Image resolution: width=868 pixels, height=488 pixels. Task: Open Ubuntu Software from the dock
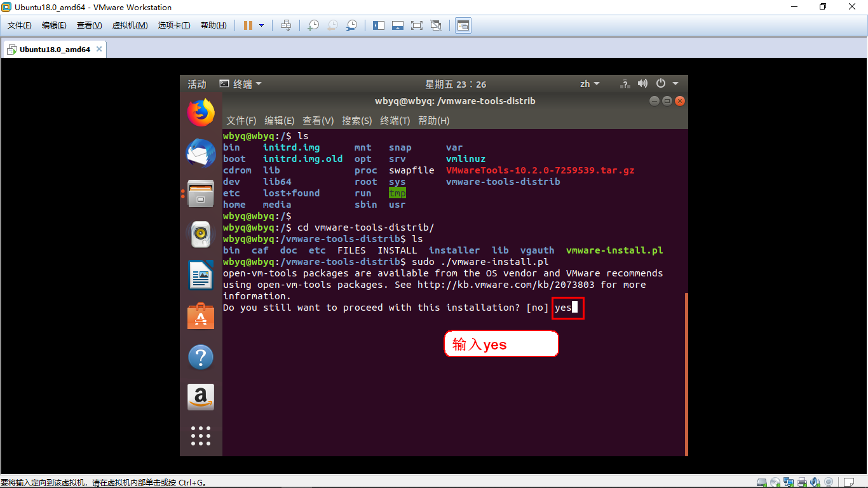[x=201, y=316]
